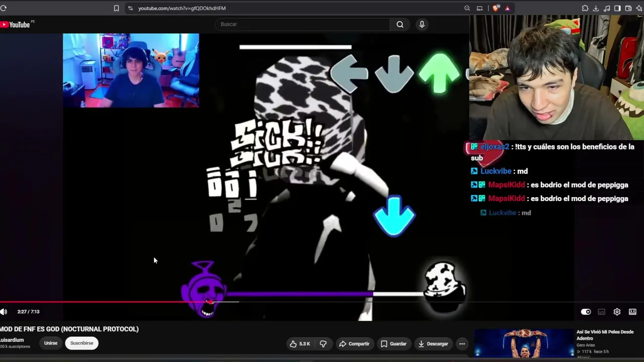Screen dimensions: 644x362
Task: Open the Luisardium channel link
Action: click(12, 340)
